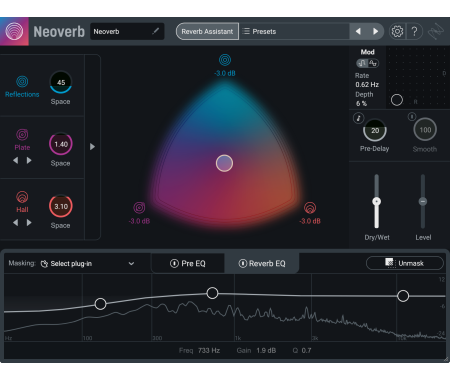Switch to the Pre EQ tab
The width and height of the screenshot is (450, 380).
pyautogui.click(x=188, y=263)
